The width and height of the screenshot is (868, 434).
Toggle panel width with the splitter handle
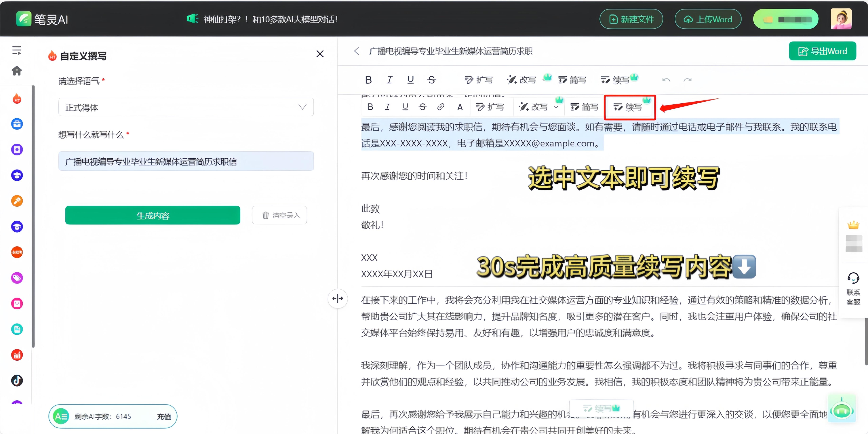(338, 298)
